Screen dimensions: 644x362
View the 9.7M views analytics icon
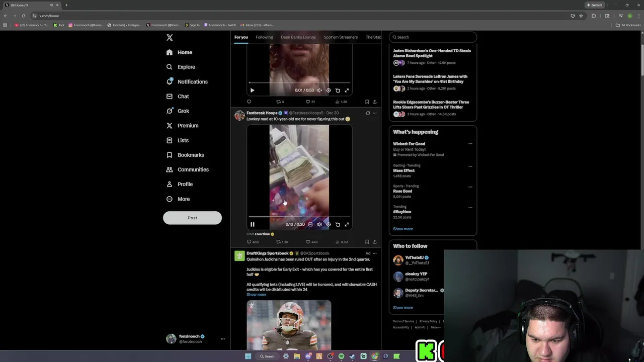(x=338, y=242)
